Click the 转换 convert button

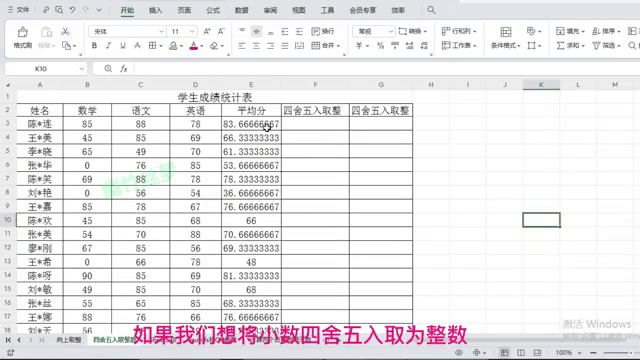413,31
